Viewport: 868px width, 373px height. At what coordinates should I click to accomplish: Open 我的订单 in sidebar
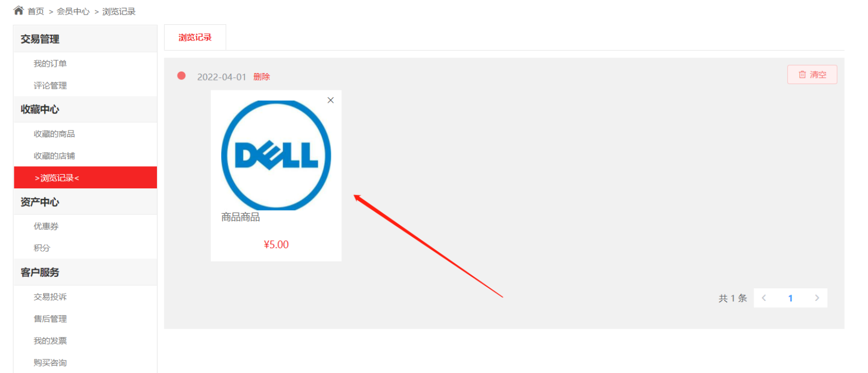[x=50, y=64]
